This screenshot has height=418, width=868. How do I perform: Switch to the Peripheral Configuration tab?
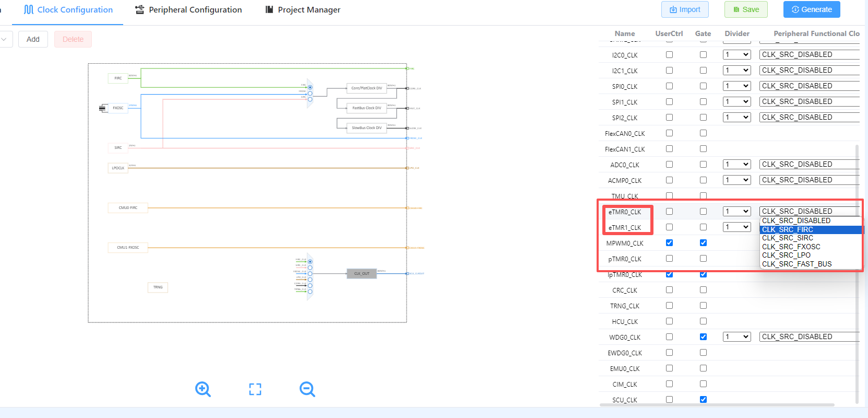point(188,10)
